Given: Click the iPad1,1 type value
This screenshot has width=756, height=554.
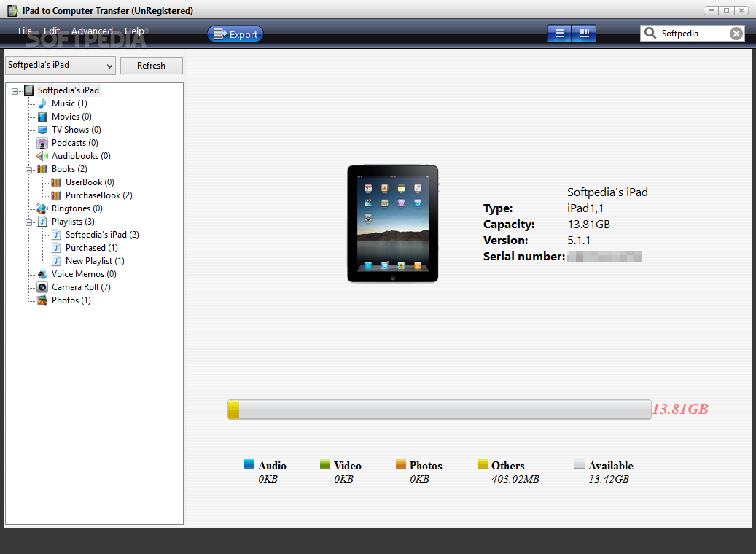Looking at the screenshot, I should click(585, 208).
